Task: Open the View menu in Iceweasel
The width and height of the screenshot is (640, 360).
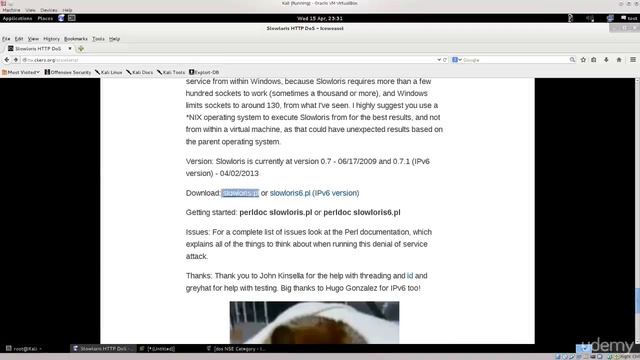Action: tap(33, 39)
